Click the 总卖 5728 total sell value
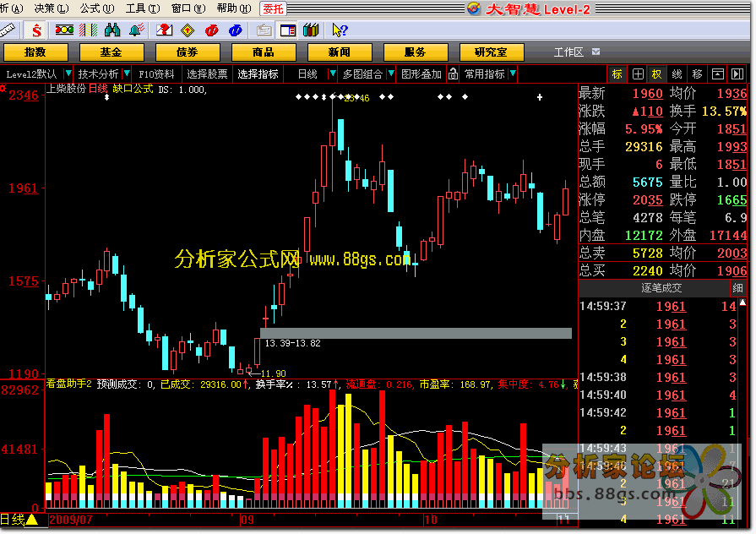 tap(648, 253)
